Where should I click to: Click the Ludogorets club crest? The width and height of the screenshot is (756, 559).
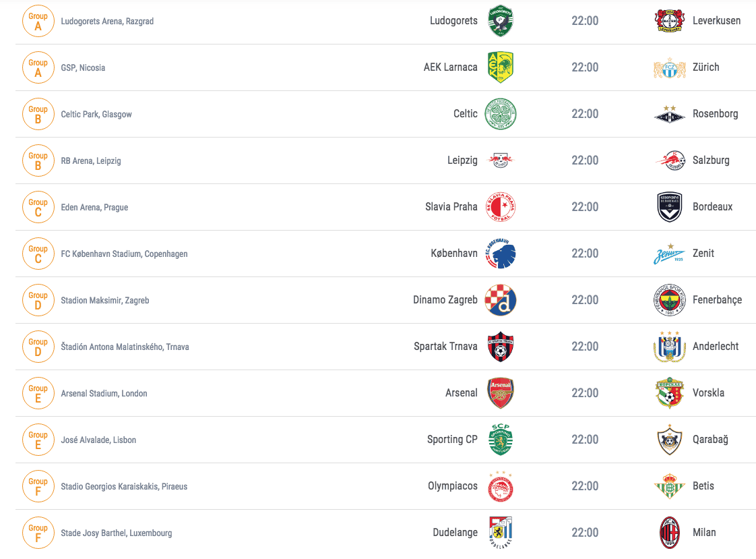tap(501, 21)
